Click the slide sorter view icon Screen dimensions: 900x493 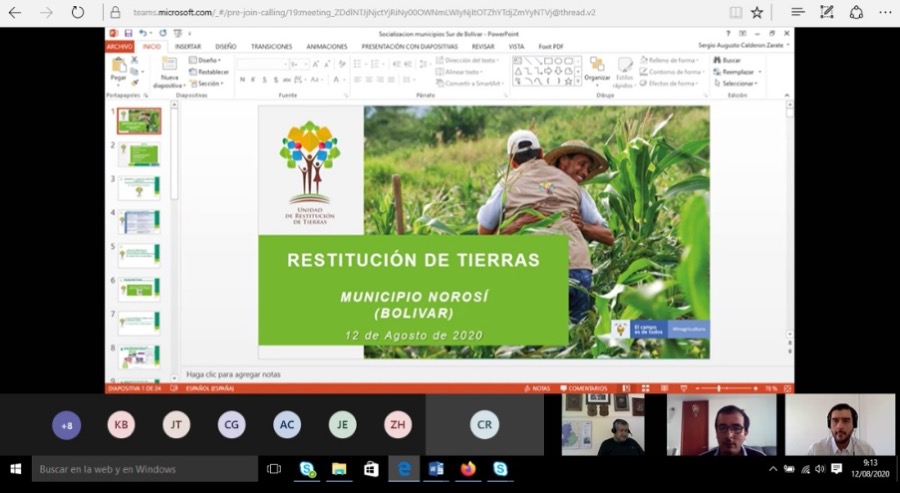tap(645, 389)
